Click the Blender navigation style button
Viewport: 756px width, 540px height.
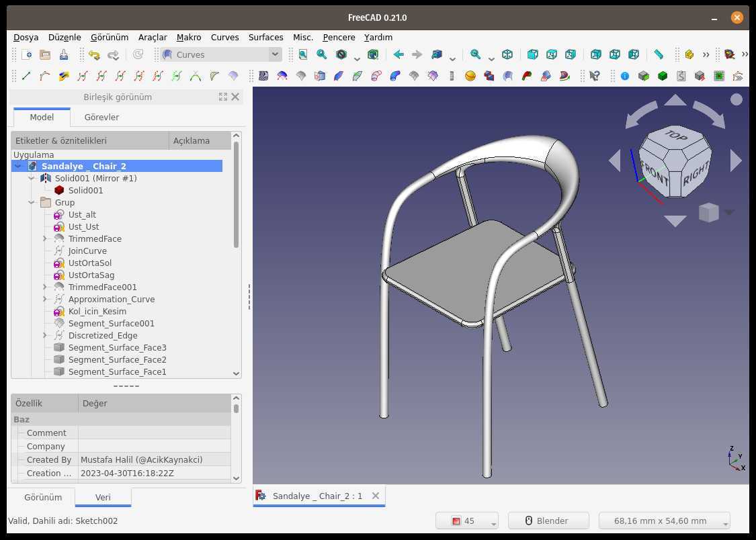tap(548, 521)
